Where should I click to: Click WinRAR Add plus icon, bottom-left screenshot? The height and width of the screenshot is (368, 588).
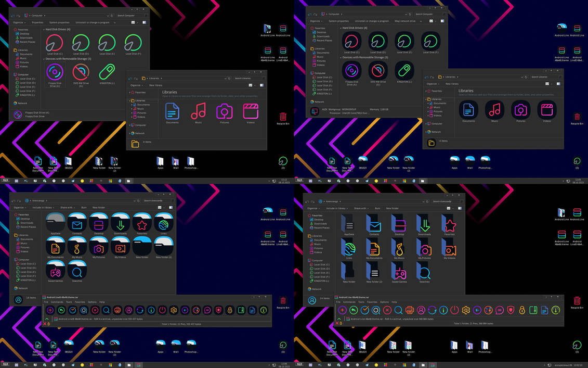tap(50, 310)
